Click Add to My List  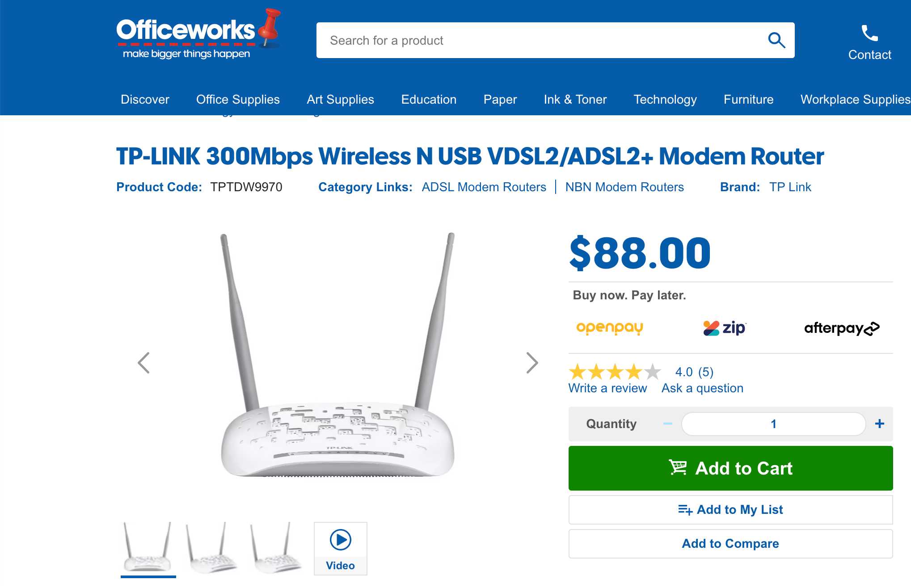click(730, 509)
